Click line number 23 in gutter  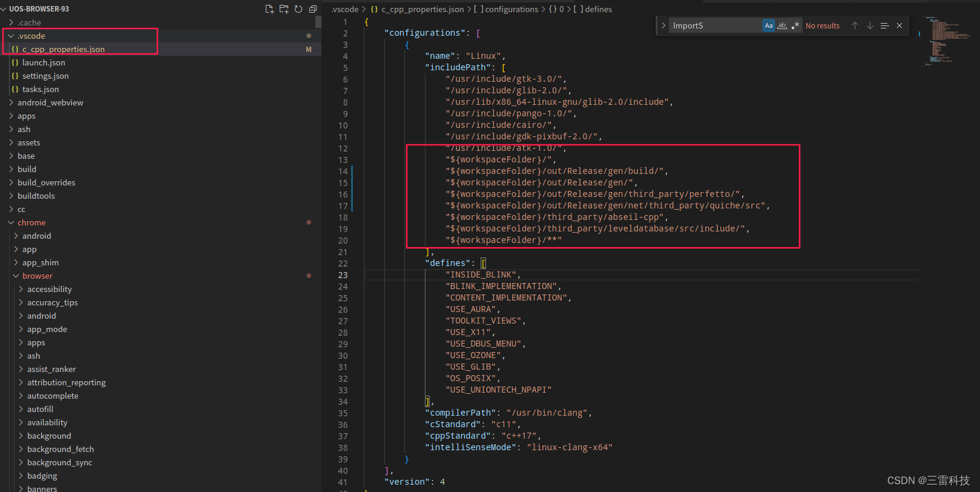tap(343, 274)
